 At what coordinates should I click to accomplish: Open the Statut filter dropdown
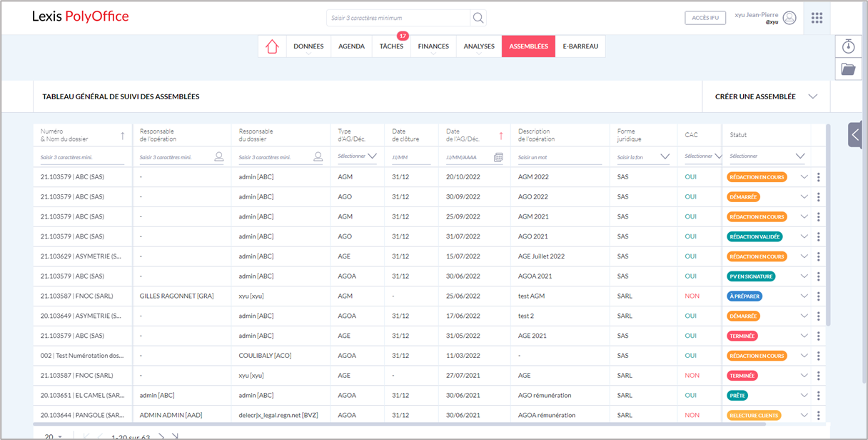click(x=799, y=156)
